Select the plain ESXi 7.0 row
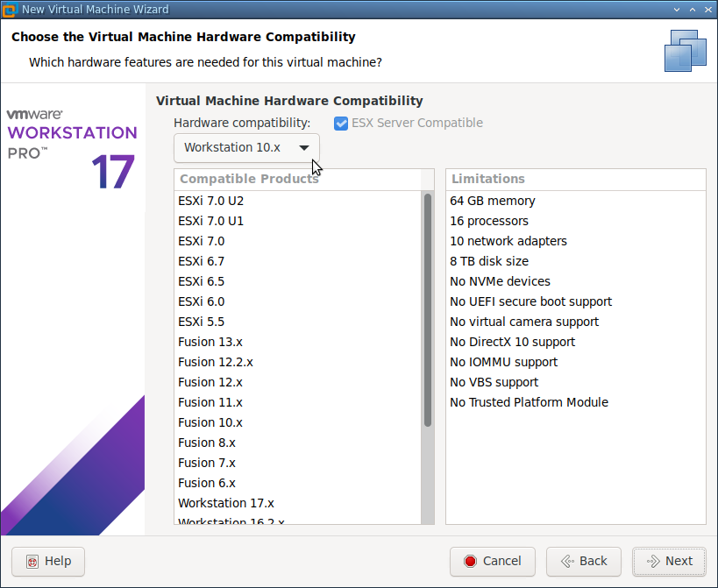The width and height of the screenshot is (718, 588). coord(298,241)
